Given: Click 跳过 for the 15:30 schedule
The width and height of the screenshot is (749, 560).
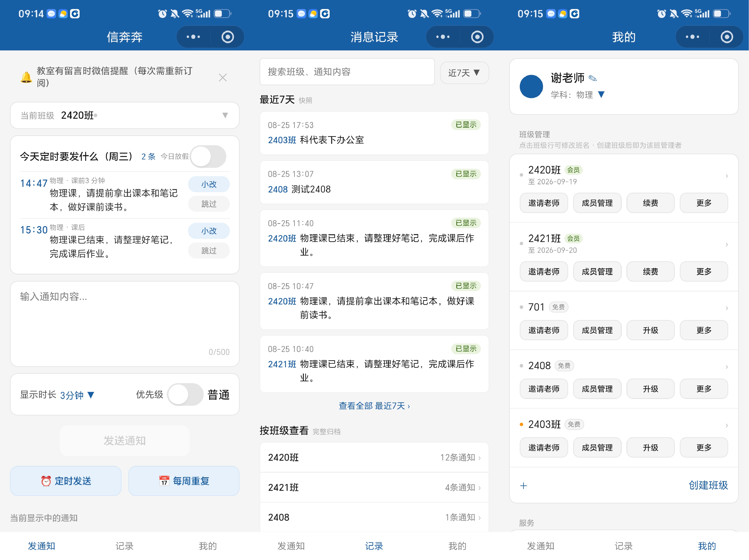Looking at the screenshot, I should click(209, 250).
